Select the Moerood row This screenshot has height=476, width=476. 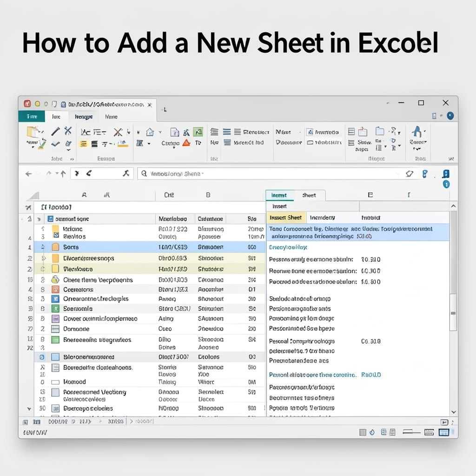(149, 382)
